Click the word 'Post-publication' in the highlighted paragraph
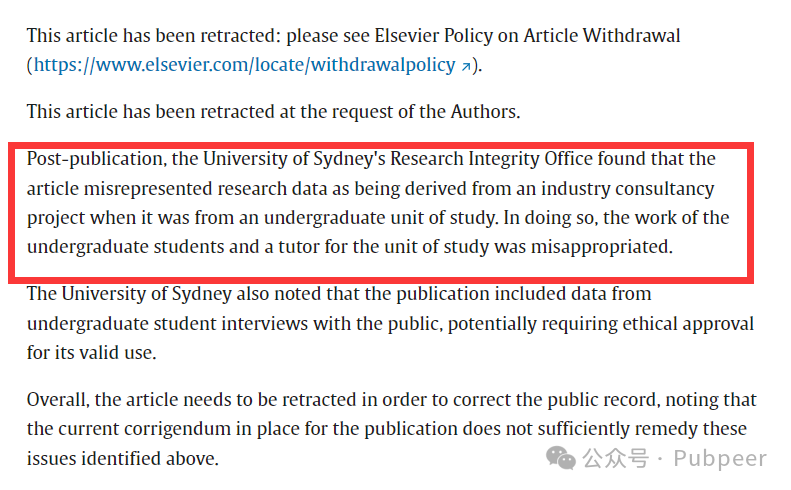This screenshot has height=490, width=791. pos(96,159)
